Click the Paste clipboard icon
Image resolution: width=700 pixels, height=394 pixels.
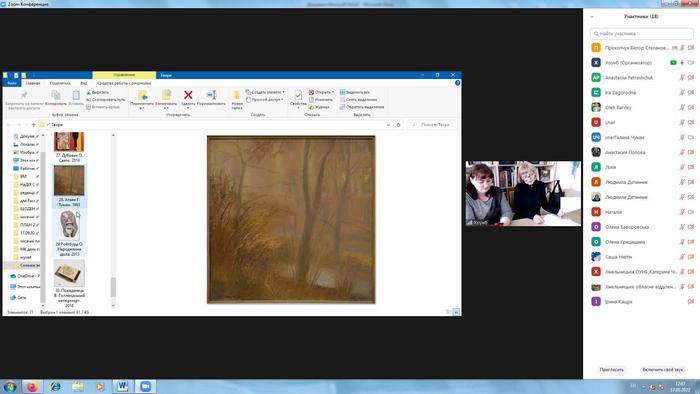76,95
